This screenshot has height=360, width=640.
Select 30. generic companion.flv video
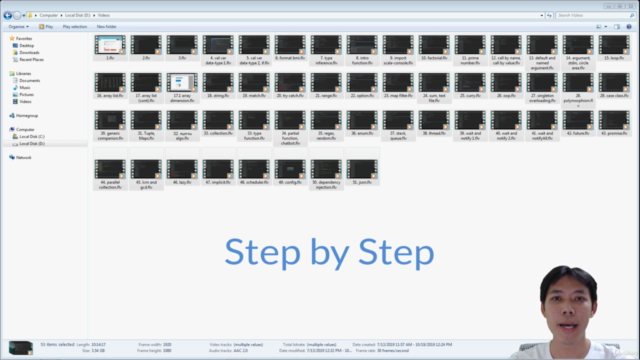point(110,125)
